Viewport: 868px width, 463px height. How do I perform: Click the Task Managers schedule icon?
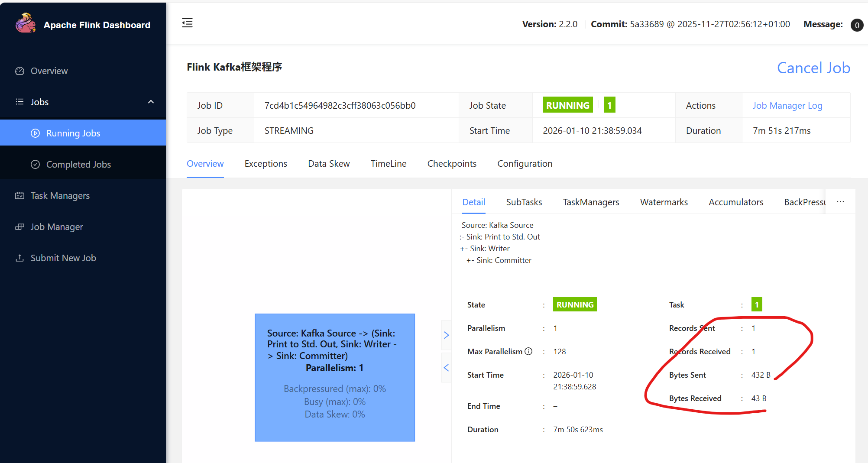point(19,196)
